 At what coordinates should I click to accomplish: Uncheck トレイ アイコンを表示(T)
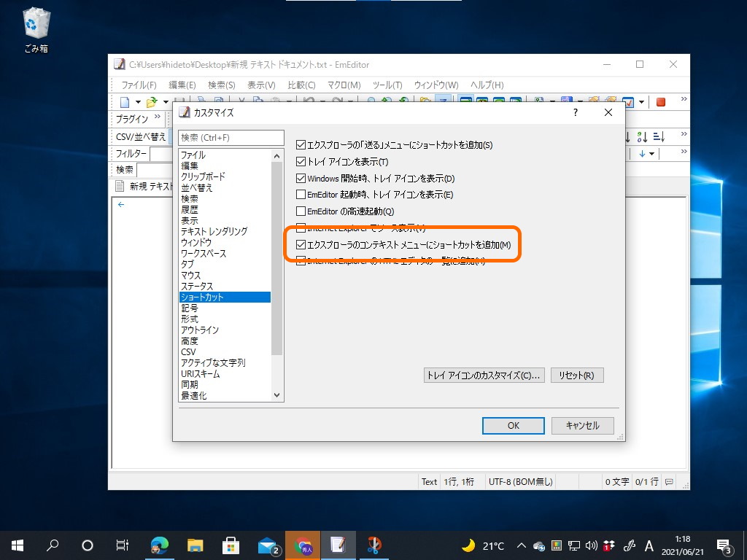301,161
